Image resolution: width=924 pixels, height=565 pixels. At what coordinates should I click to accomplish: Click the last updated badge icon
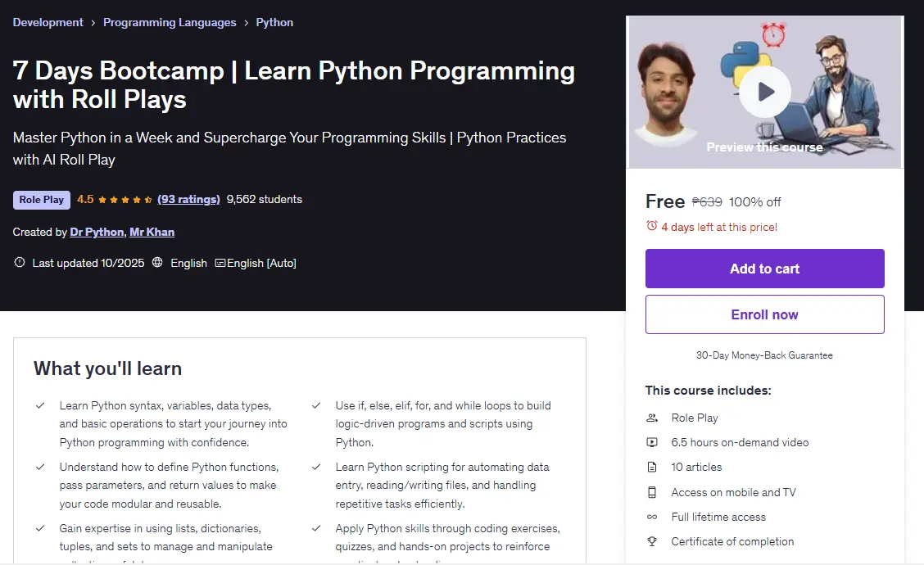[20, 262]
